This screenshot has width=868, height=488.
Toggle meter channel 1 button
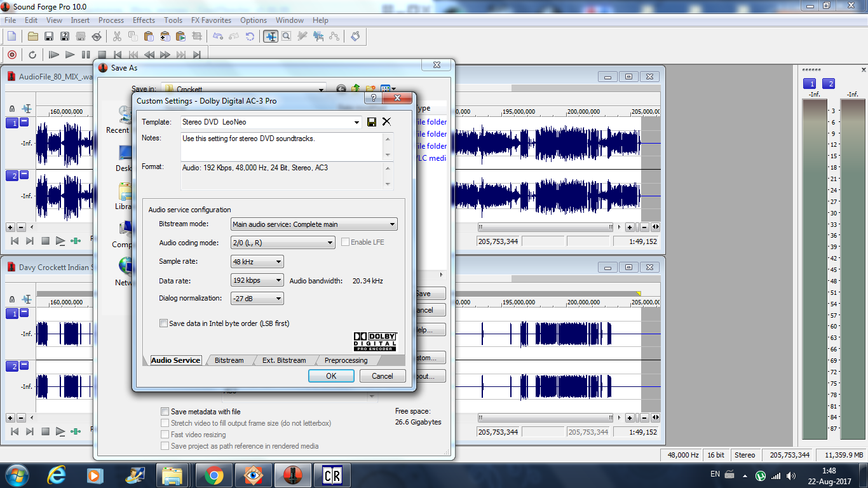810,83
